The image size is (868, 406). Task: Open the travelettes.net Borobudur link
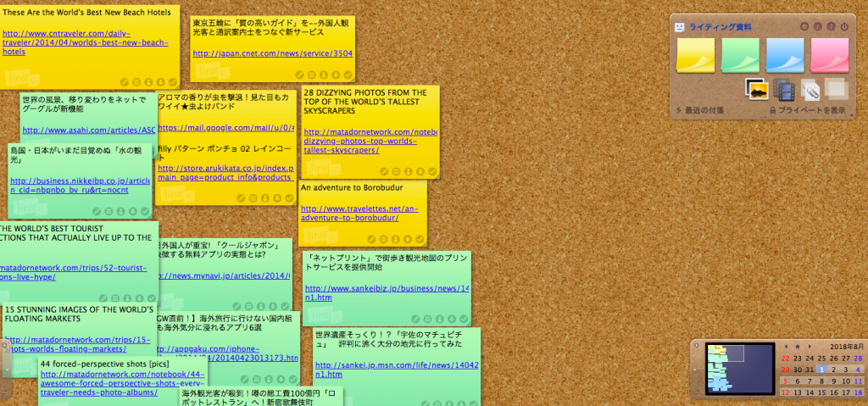tap(359, 214)
